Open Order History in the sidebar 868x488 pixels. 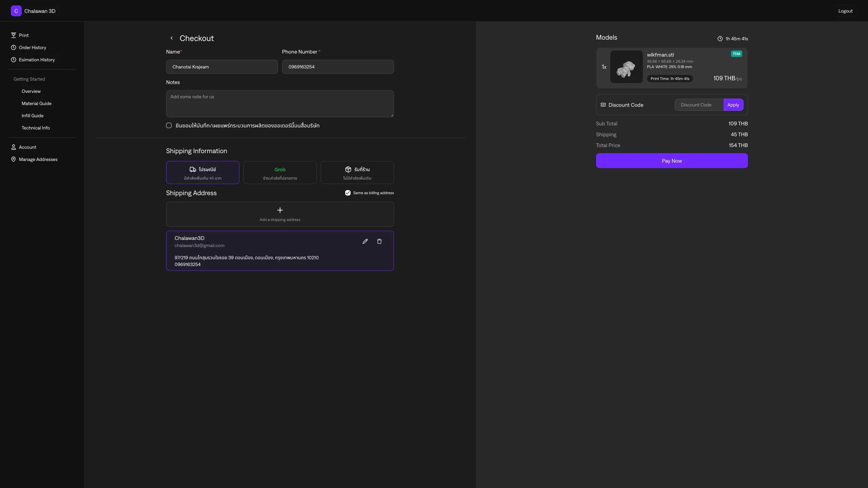pos(32,47)
